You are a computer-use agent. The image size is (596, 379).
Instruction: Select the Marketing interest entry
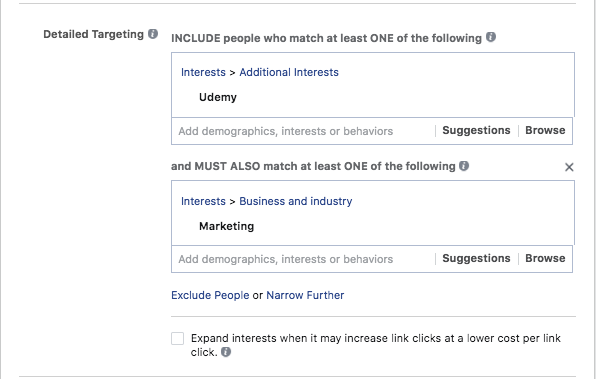click(x=227, y=226)
